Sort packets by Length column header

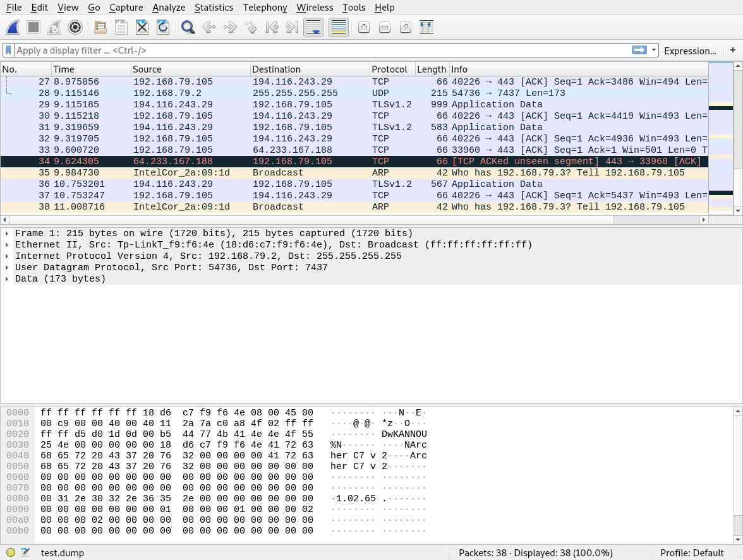pyautogui.click(x=432, y=69)
